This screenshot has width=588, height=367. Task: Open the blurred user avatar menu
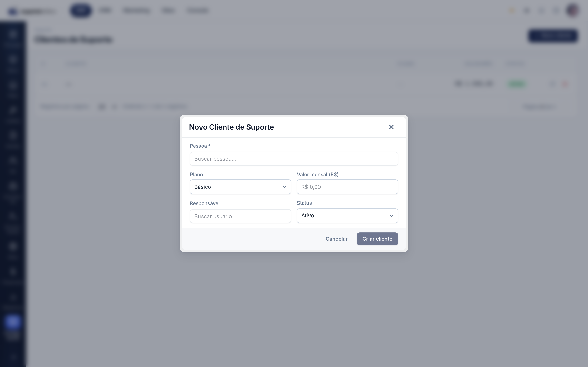point(572,10)
